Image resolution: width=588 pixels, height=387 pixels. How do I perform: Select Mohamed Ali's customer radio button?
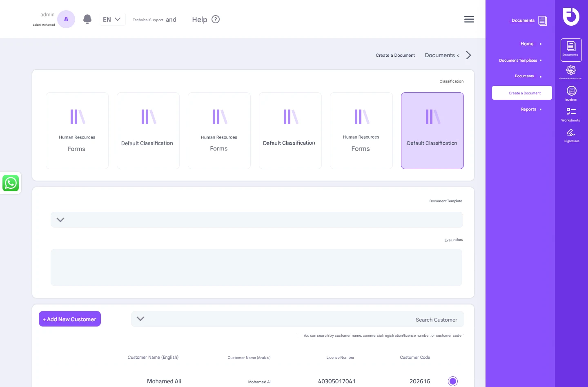point(453,381)
